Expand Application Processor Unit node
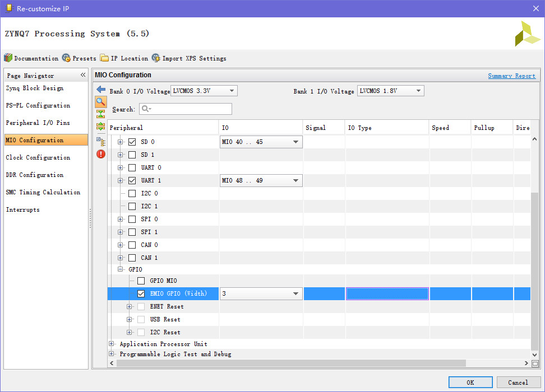This screenshot has height=392, width=545. [112, 344]
